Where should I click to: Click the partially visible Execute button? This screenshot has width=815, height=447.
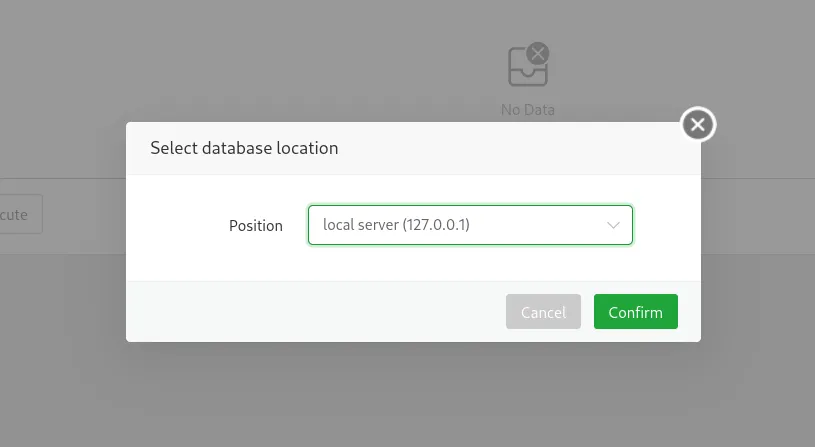tap(20, 214)
